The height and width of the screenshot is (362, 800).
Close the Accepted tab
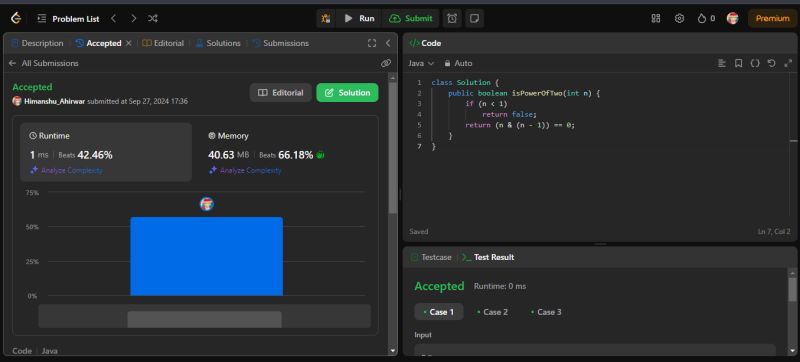coord(129,43)
